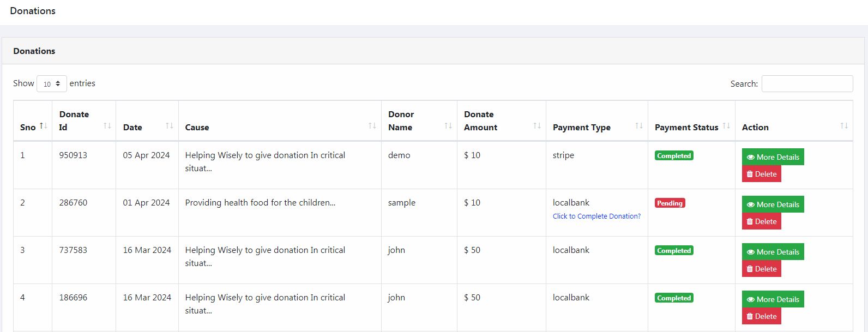Sort by Action column arrows
868x332 pixels.
coord(844,126)
